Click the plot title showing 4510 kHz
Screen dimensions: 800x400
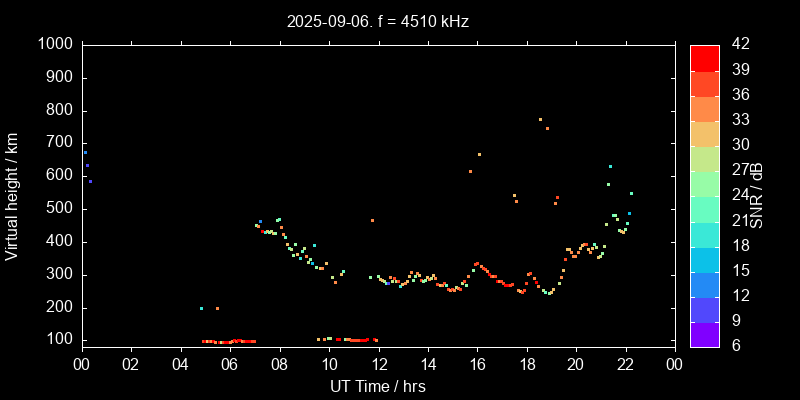[x=377, y=20]
